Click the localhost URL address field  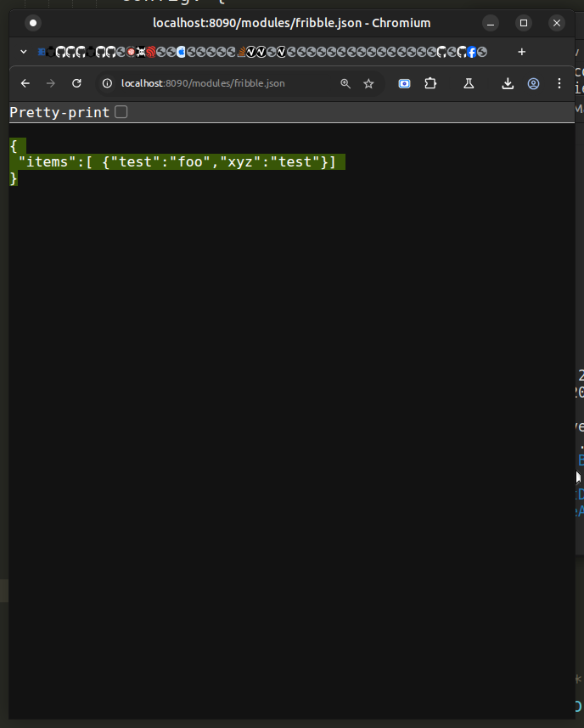pyautogui.click(x=221, y=83)
